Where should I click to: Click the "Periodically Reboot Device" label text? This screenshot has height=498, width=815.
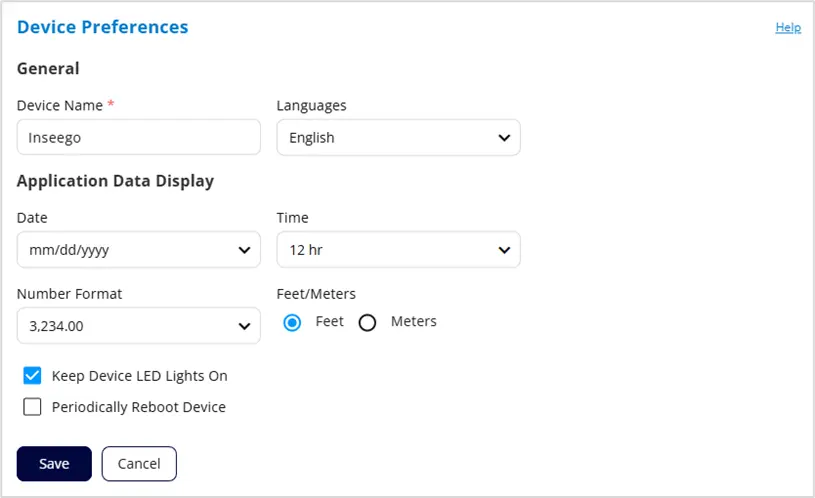139,407
